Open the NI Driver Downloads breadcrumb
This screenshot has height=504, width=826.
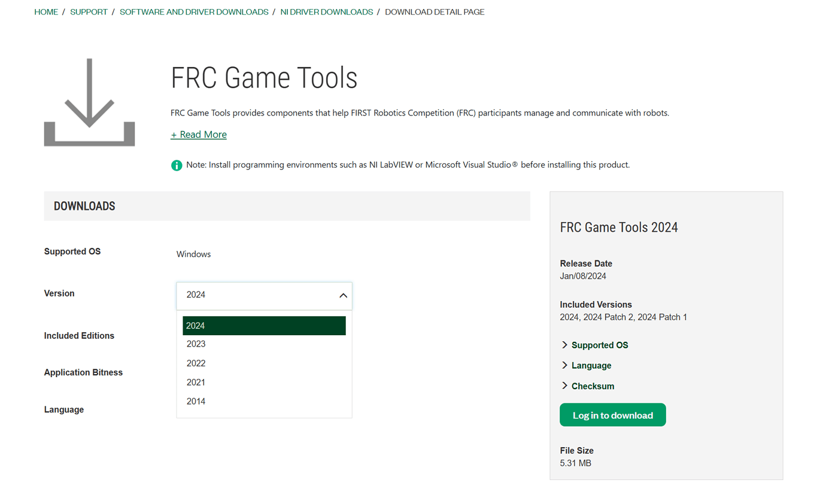tap(326, 12)
